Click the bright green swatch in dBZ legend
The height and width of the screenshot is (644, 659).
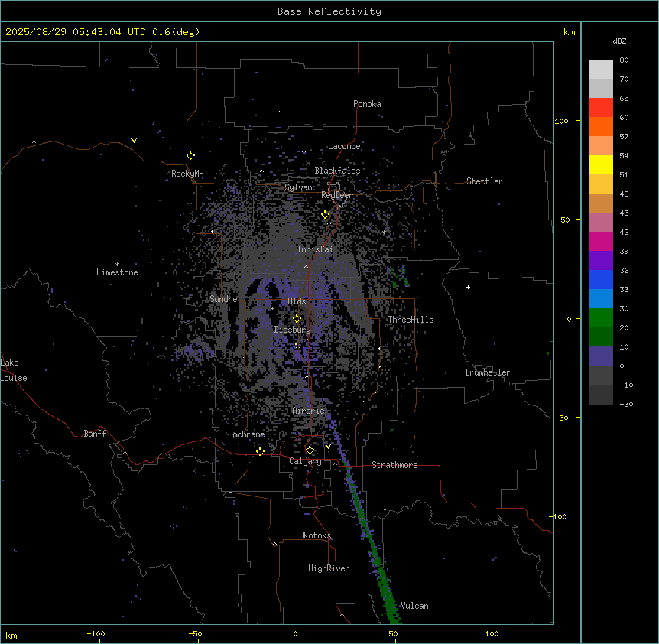601,318
